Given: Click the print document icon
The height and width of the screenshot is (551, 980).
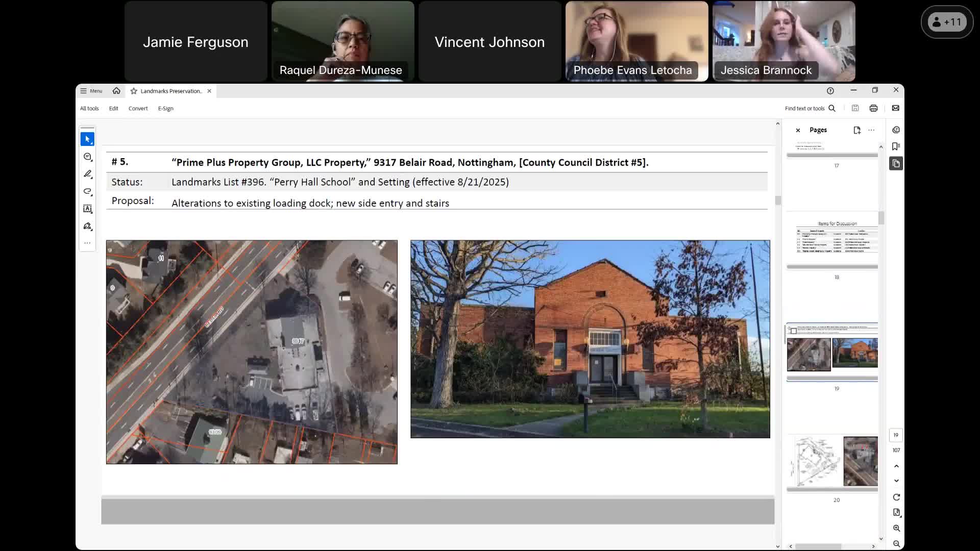Looking at the screenshot, I should click(873, 108).
